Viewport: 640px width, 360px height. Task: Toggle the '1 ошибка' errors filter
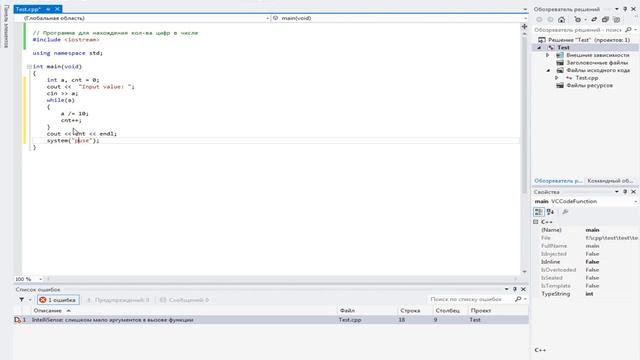tap(58, 300)
